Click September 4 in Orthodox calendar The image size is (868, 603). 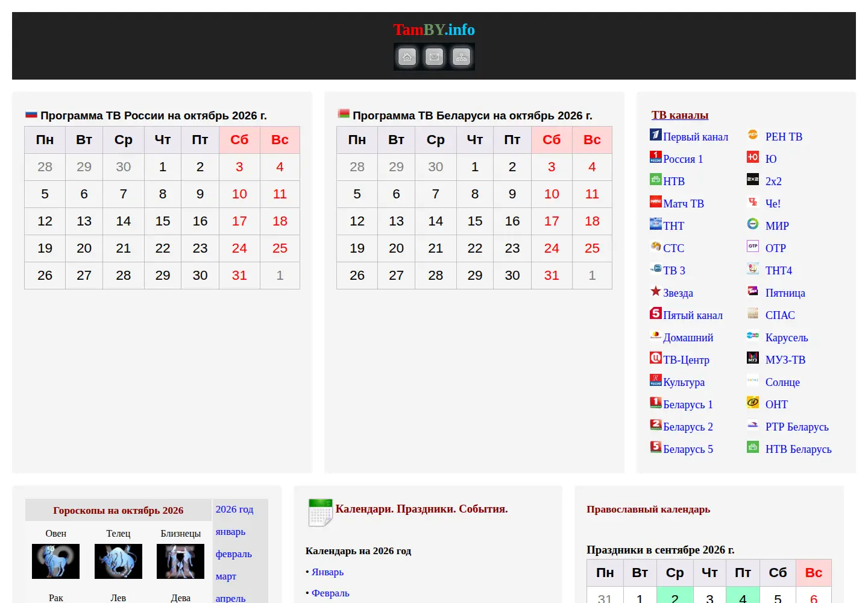point(743,596)
